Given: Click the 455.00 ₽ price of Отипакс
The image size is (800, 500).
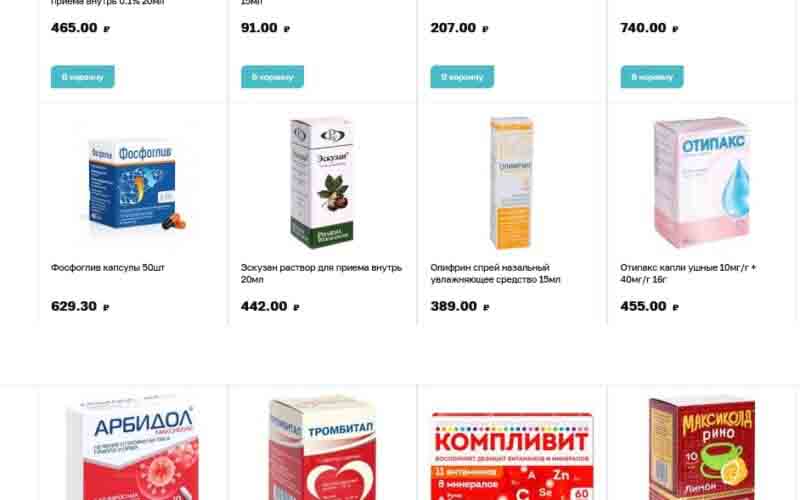Looking at the screenshot, I should (650, 306).
